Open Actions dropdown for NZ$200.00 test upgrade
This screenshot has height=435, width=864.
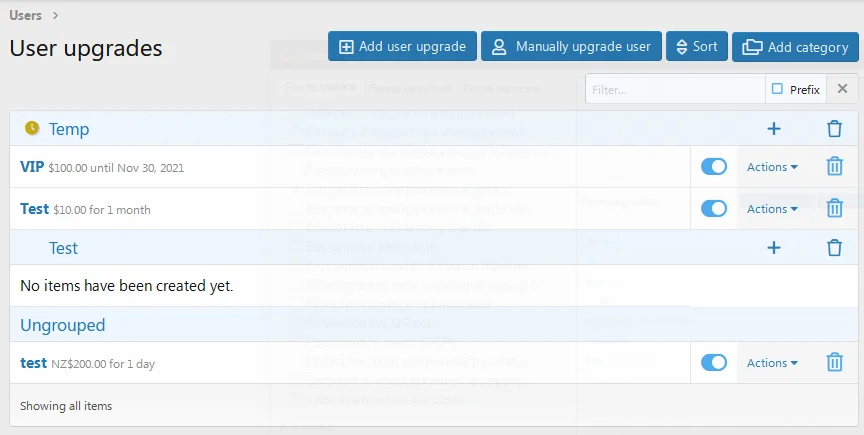click(x=772, y=363)
